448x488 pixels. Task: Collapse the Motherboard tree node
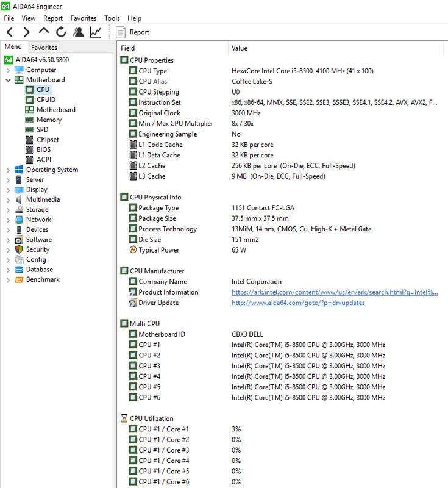click(x=8, y=80)
